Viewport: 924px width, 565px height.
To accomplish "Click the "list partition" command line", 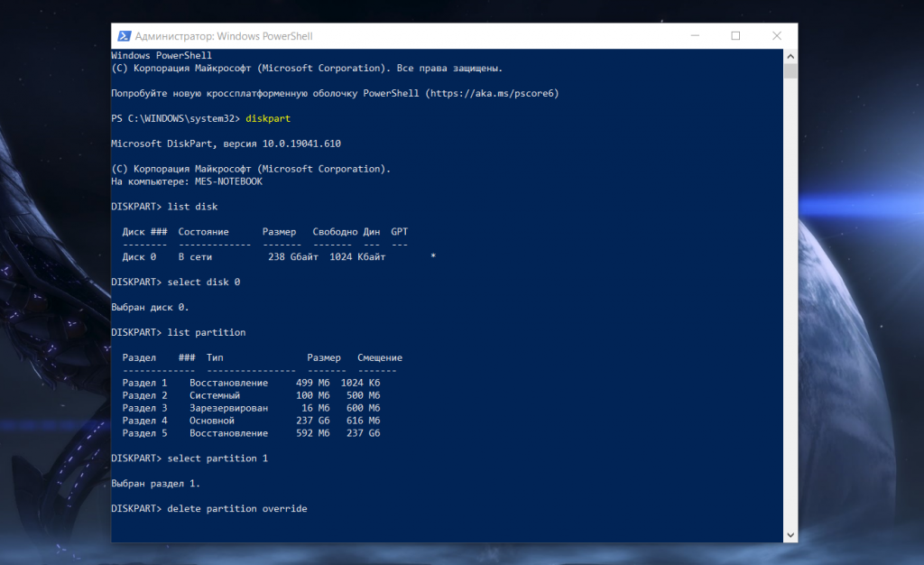I will [179, 332].
